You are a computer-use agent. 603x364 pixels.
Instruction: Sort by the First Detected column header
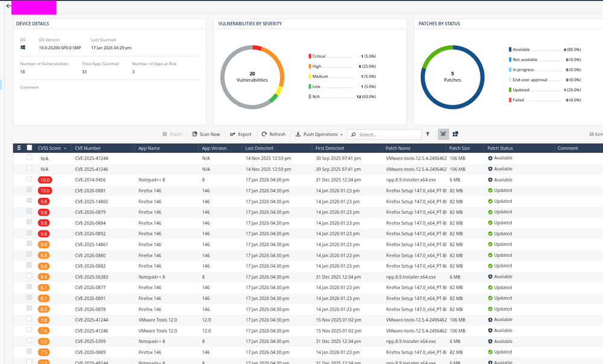pyautogui.click(x=330, y=148)
